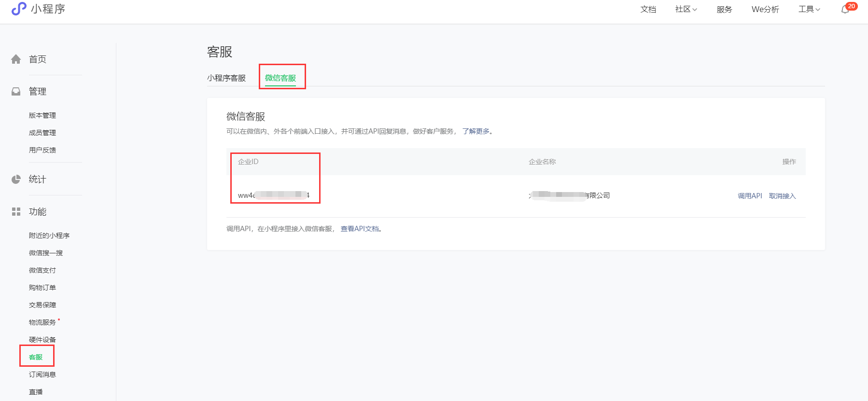Open the 查看API文档 link

tap(360, 229)
